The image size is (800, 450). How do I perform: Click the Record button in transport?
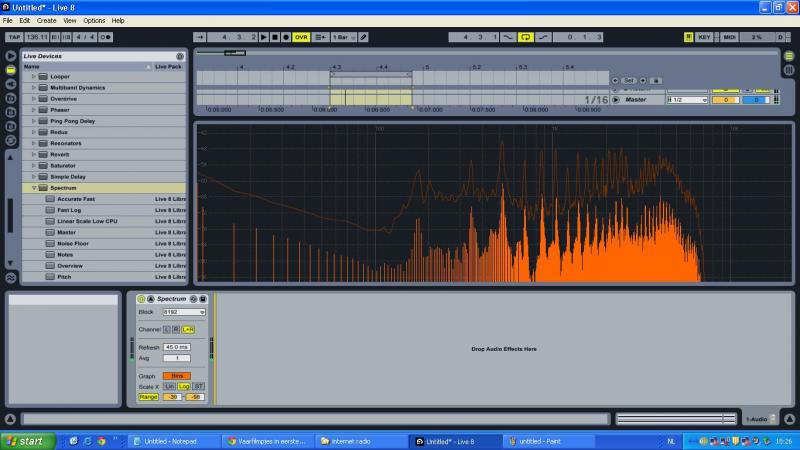pyautogui.click(x=286, y=37)
